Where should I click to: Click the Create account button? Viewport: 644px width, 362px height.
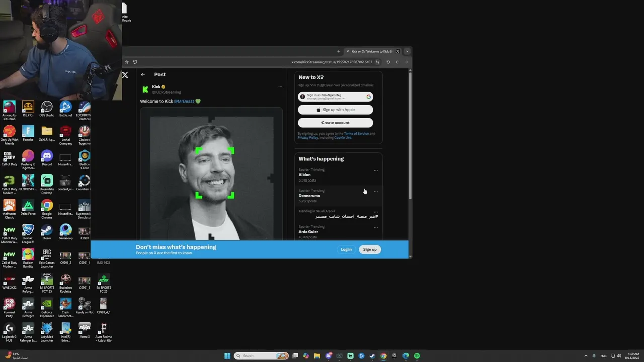tap(336, 123)
